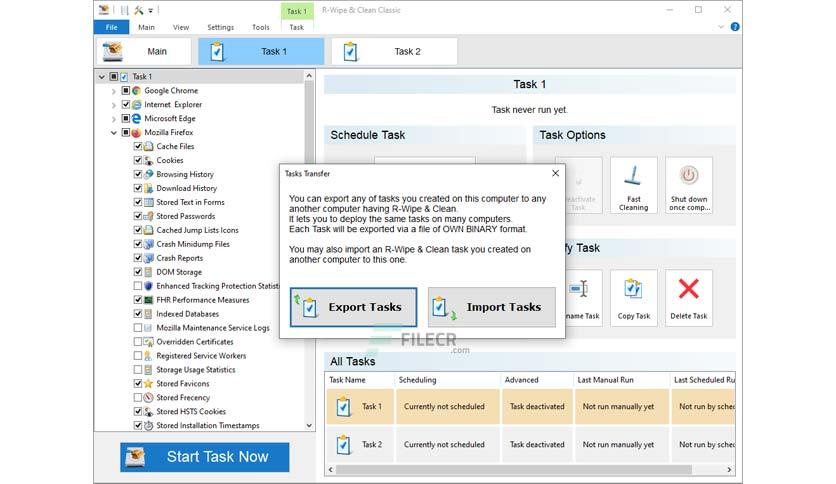
Task: Open the Tools menu
Action: coord(261,27)
